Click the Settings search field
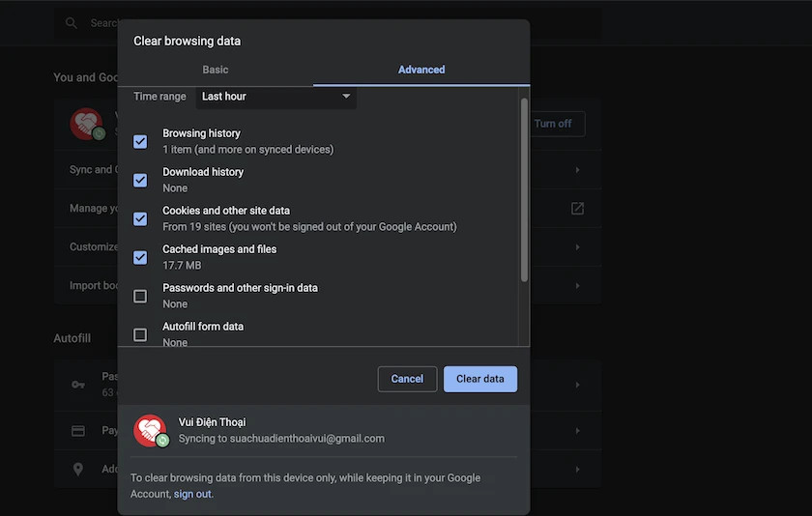The image size is (812, 516). click(x=328, y=23)
